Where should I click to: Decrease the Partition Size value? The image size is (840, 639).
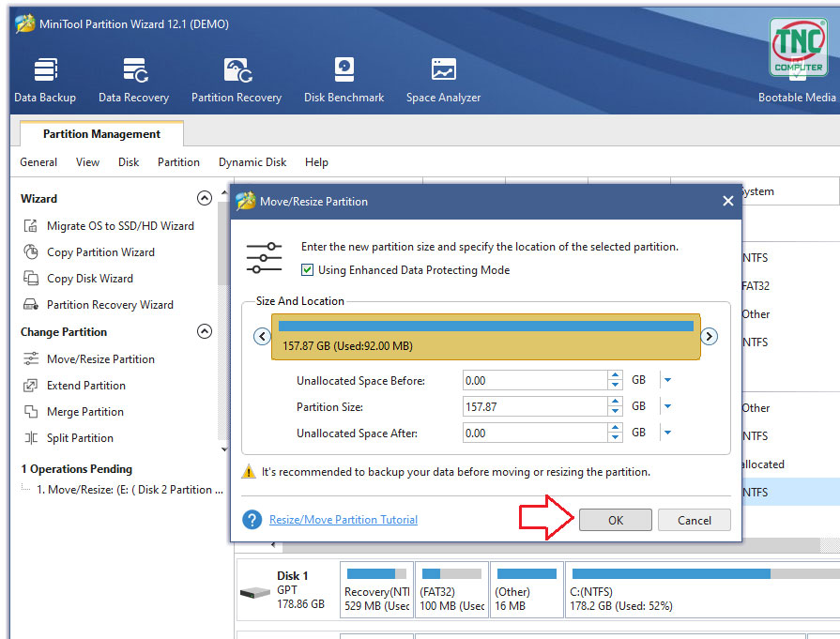coord(615,411)
